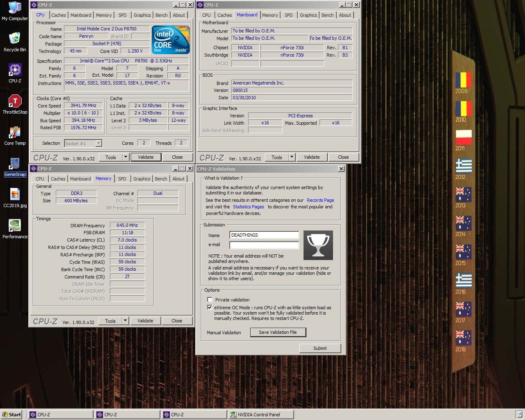The width and height of the screenshot is (525, 420).
Task: Click the Core Speed value 3941.79 MHz
Action: (x=83, y=105)
